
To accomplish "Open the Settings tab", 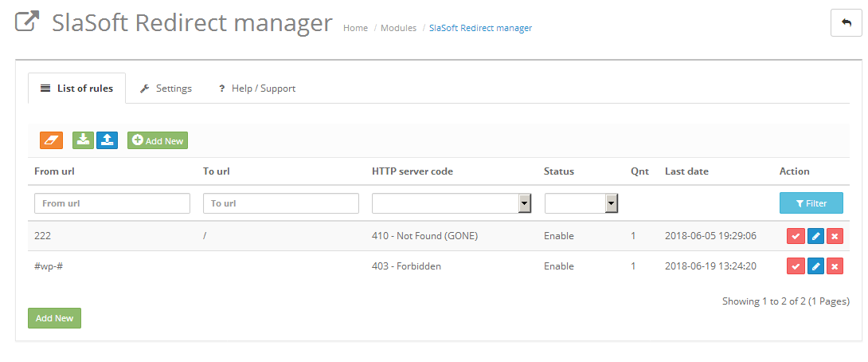I will [x=166, y=89].
